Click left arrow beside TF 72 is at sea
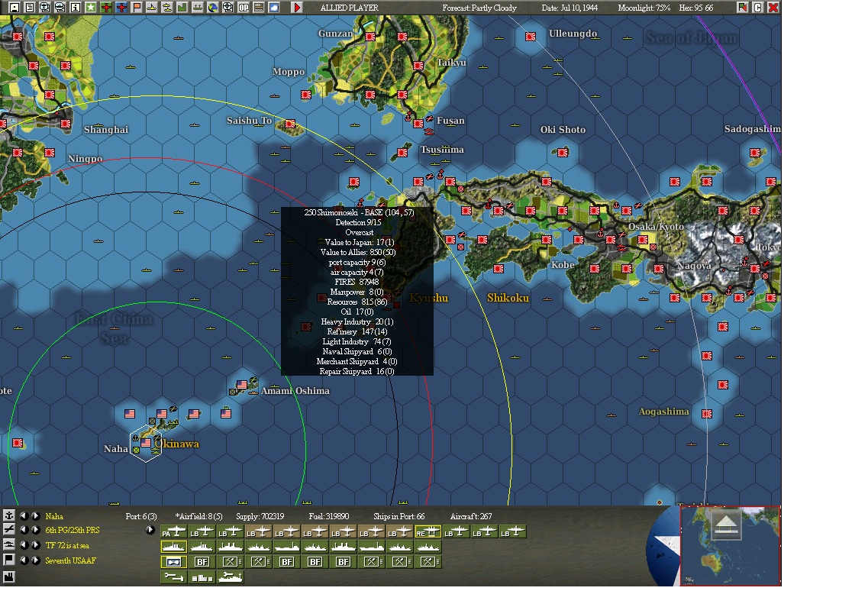 (x=24, y=546)
